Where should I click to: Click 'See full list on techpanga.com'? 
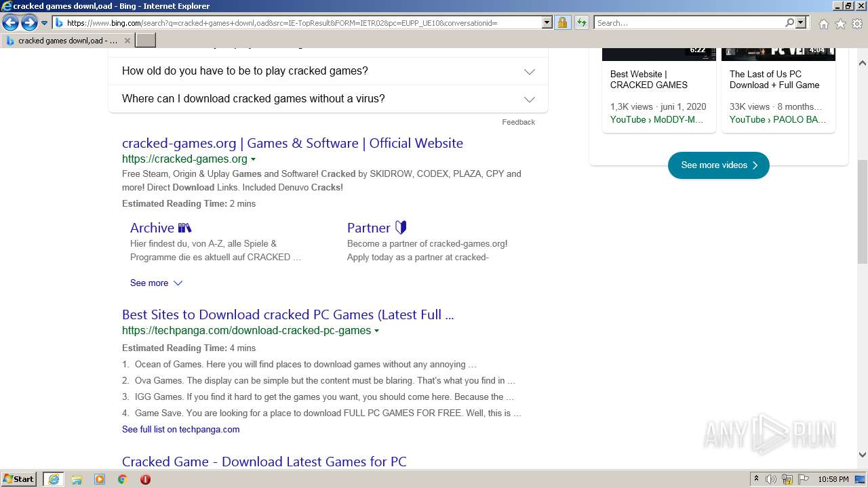pyautogui.click(x=180, y=429)
